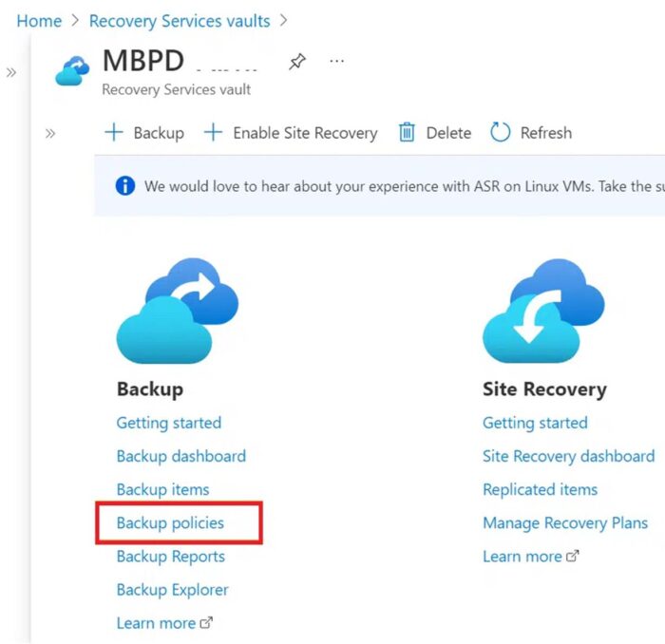
Task: Click the bold Backup section heading
Action: click(150, 389)
